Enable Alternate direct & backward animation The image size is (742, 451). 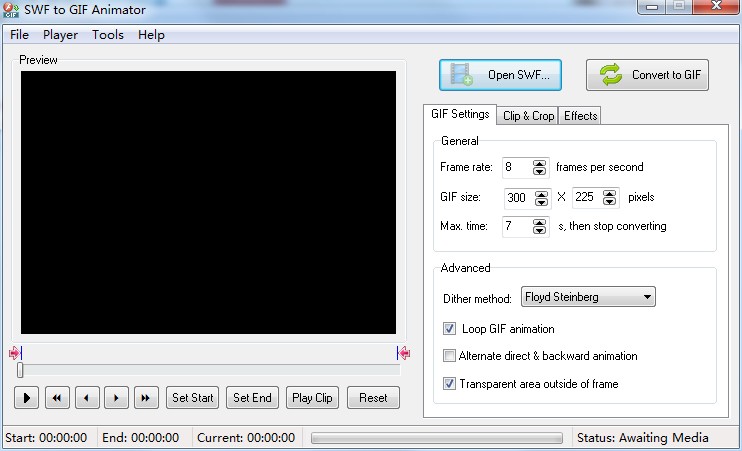[x=449, y=356]
